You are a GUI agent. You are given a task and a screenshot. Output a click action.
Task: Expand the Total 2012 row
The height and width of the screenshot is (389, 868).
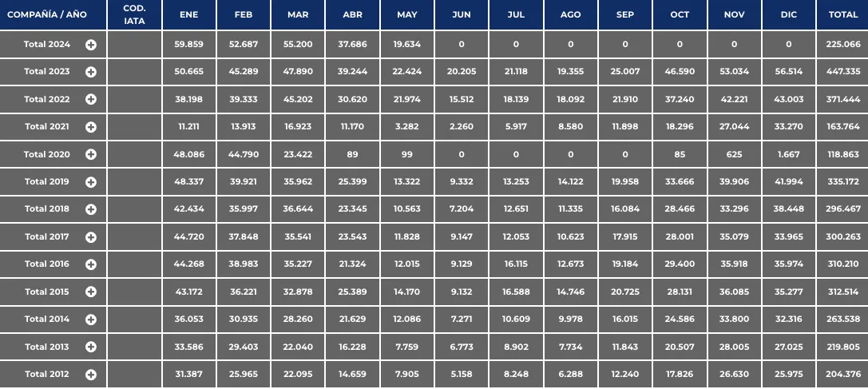(x=91, y=375)
